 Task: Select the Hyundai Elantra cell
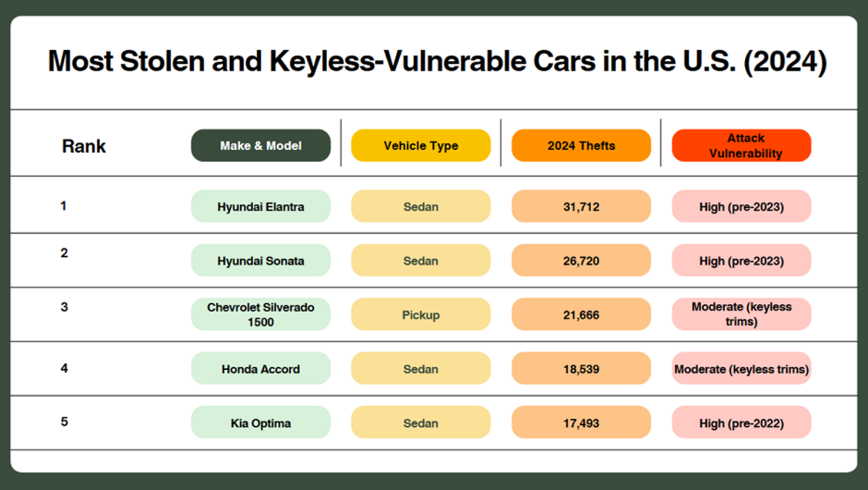[260, 206]
